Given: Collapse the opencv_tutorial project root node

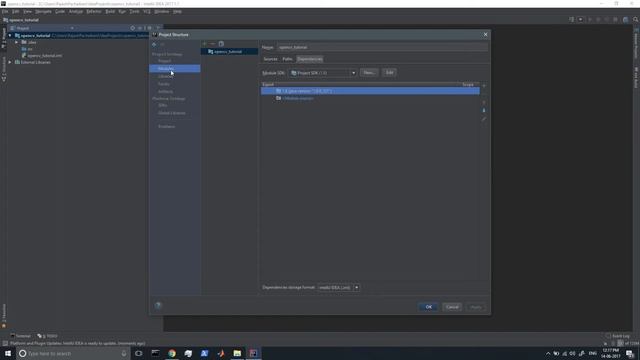Looking at the screenshot, I should coord(10,36).
